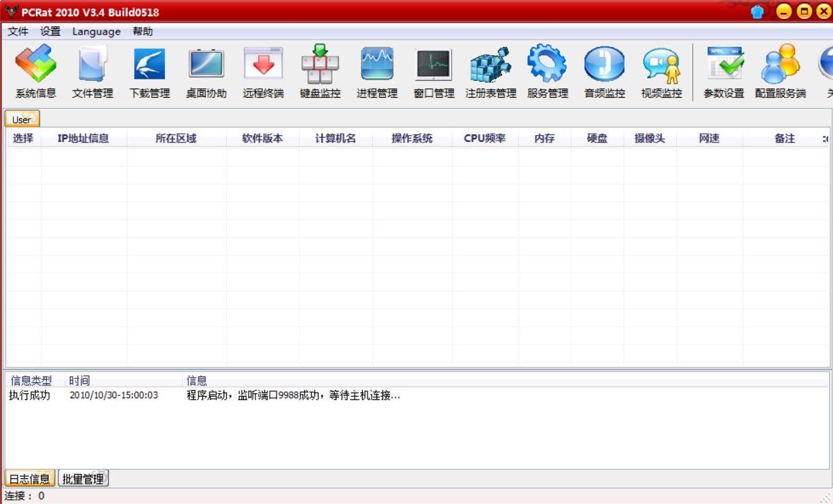The image size is (833, 504).
Task: Sort by 选择 column header
Action: pos(24,138)
